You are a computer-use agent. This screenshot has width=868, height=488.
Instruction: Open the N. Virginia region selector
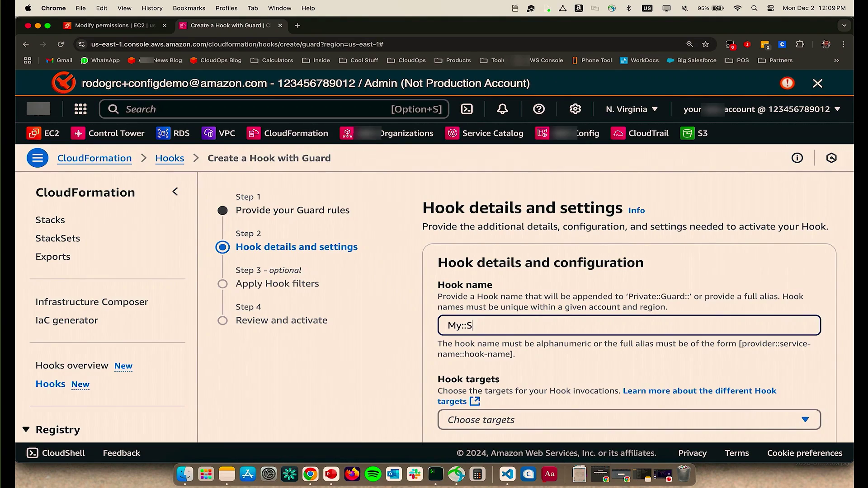[632, 109]
